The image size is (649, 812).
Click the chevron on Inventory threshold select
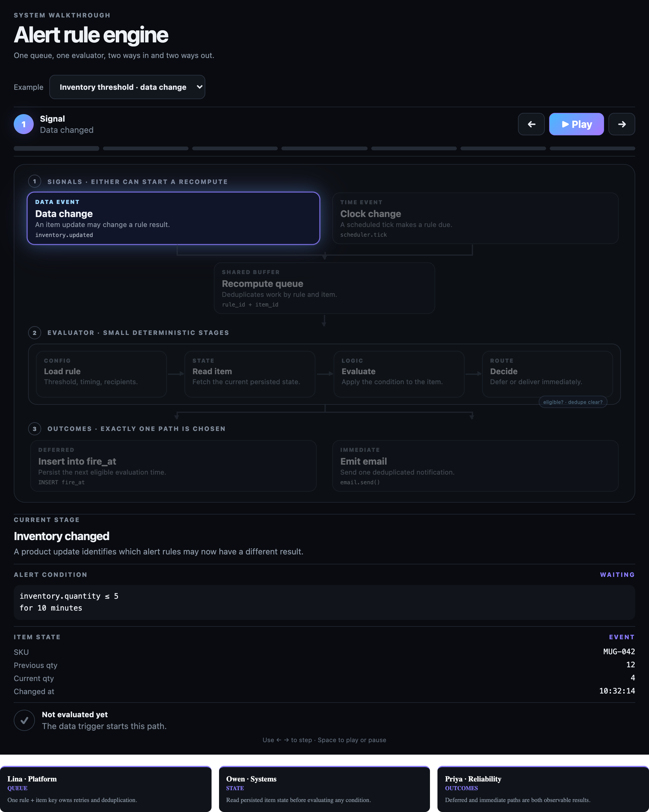click(x=199, y=87)
